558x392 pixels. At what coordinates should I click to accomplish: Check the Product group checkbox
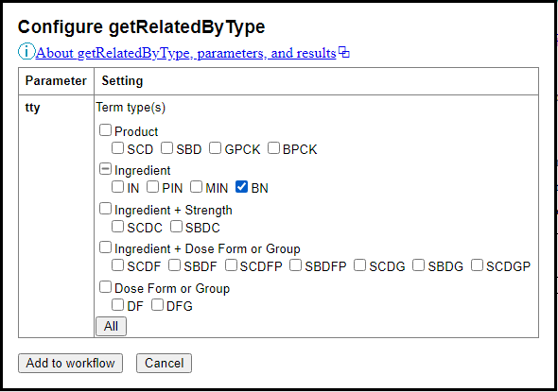105,130
